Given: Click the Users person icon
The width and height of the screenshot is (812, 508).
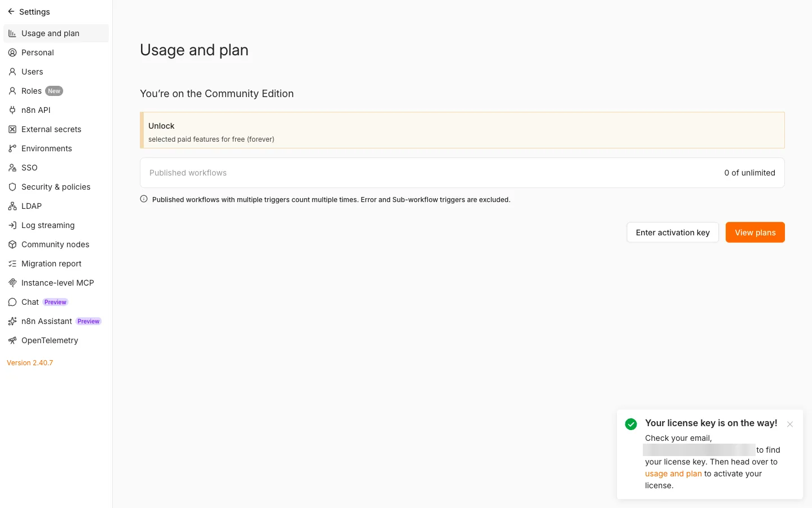Looking at the screenshot, I should 12,72.
